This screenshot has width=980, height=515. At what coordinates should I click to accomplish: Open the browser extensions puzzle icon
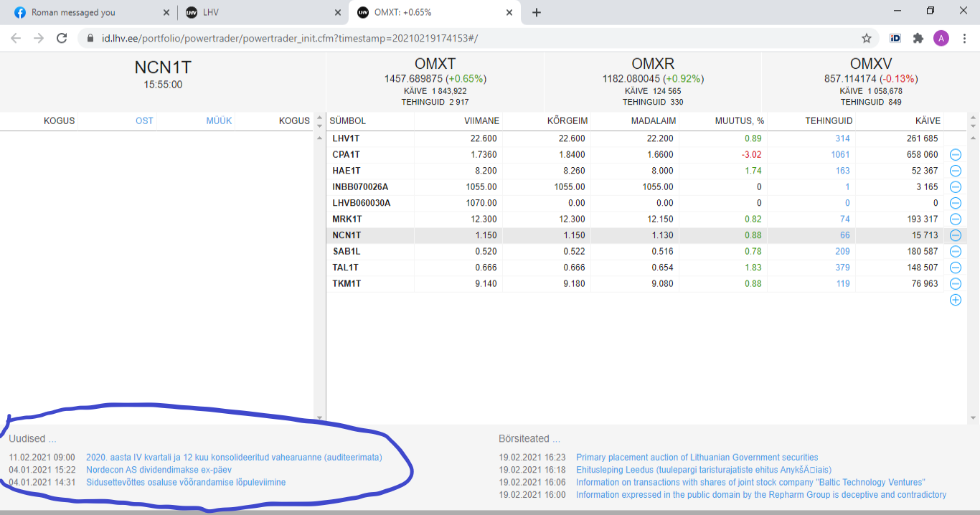[918, 39]
